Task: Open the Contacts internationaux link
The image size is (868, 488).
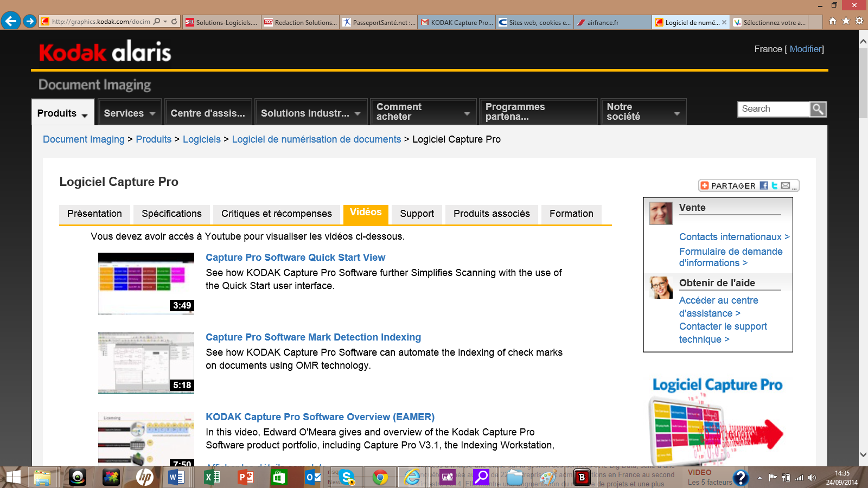Action: point(734,237)
